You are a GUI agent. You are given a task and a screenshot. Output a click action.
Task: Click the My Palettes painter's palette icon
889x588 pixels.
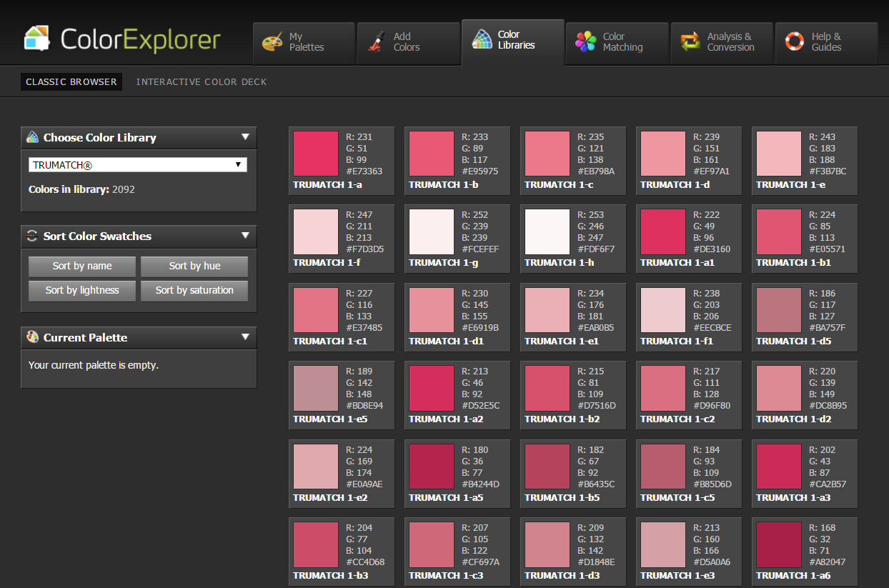coord(273,41)
